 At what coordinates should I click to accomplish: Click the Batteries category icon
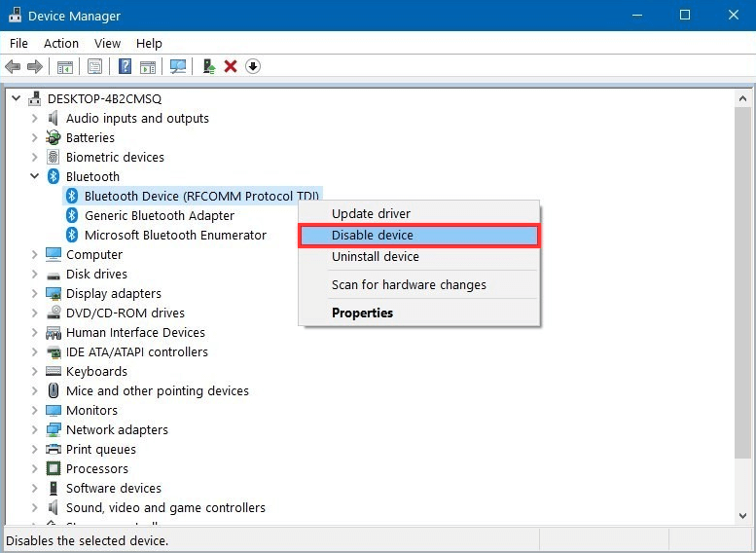[54, 137]
